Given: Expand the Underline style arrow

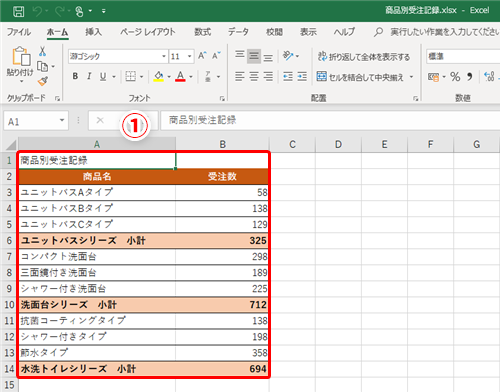Looking at the screenshot, I should click(x=114, y=77).
